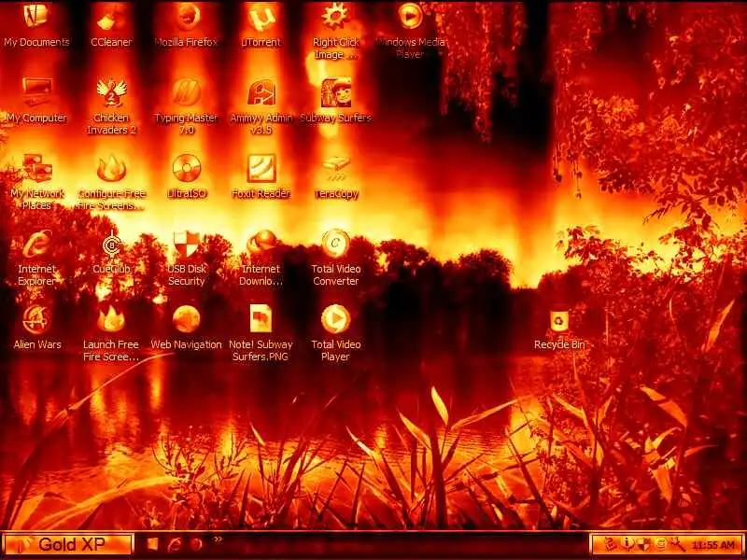Click the USB Disk Security shield tray icon

click(x=643, y=544)
